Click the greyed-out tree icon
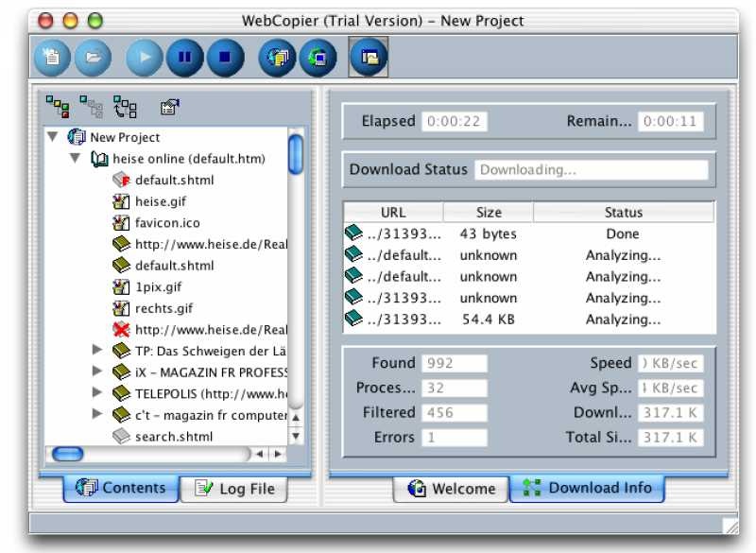Viewport: 756px width, 553px height. coord(91,107)
